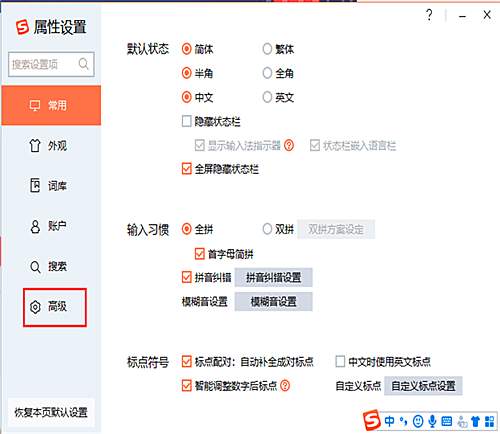Screen dimensions: 500x434
Task: Open the toolbox grid icon on status bar
Action: pyautogui.click(x=489, y=421)
